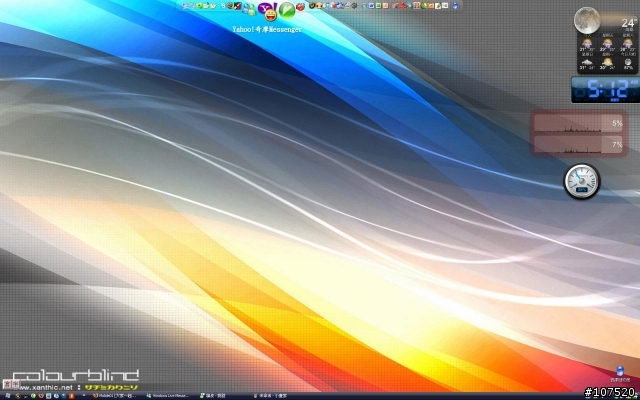Open Yahoo! Messenger from the top dock

(x=269, y=11)
